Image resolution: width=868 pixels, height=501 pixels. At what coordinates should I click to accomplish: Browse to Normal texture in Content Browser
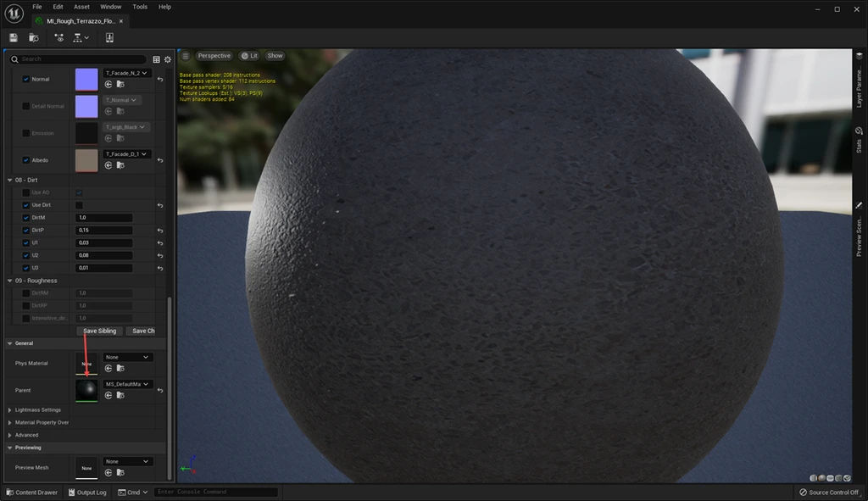(120, 84)
